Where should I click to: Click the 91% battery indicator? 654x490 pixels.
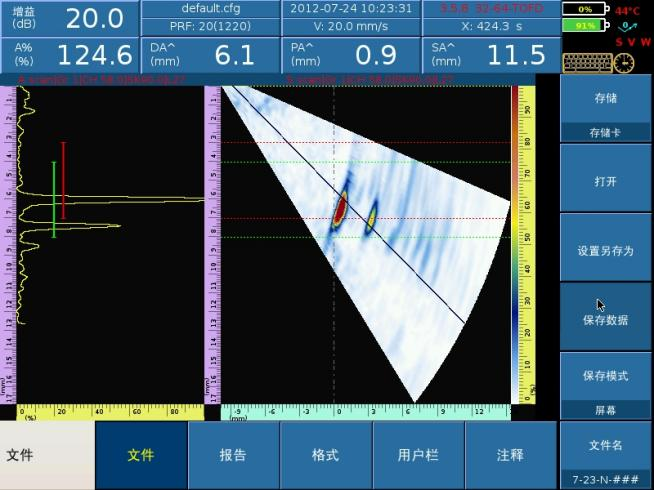click(x=585, y=26)
